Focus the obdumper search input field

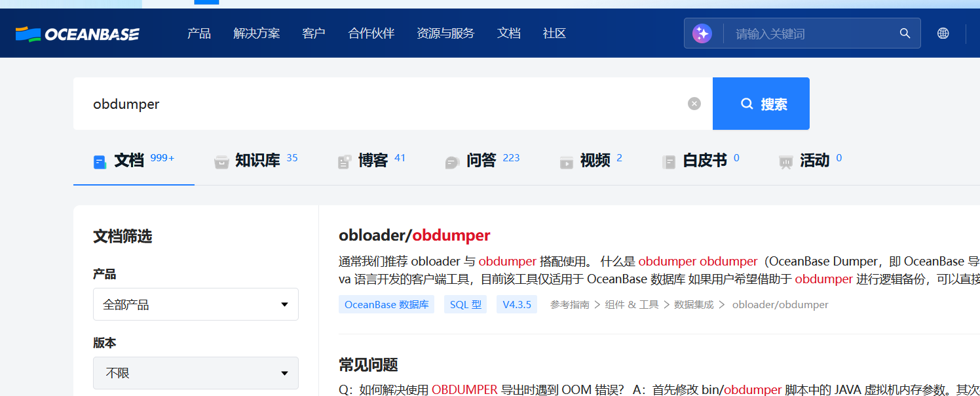(380, 104)
